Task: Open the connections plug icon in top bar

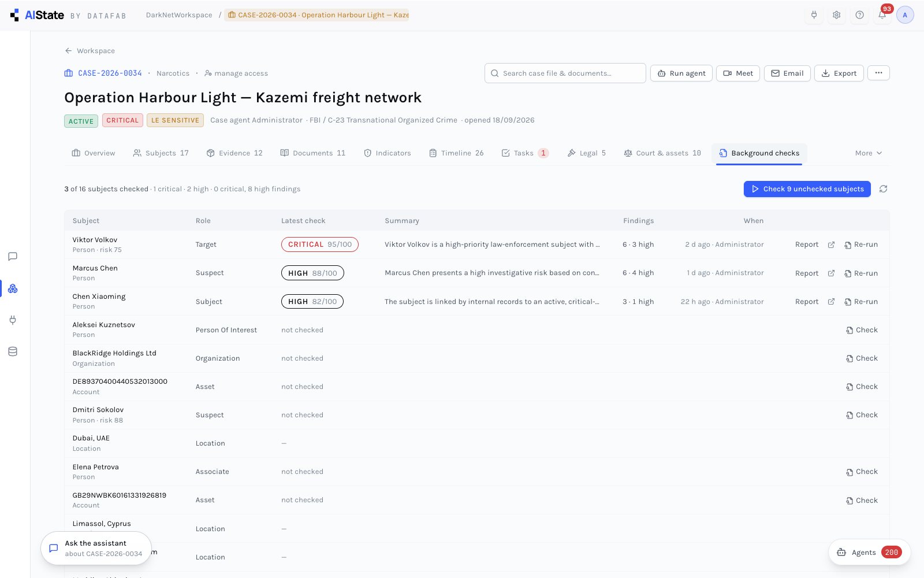Action: 814,15
